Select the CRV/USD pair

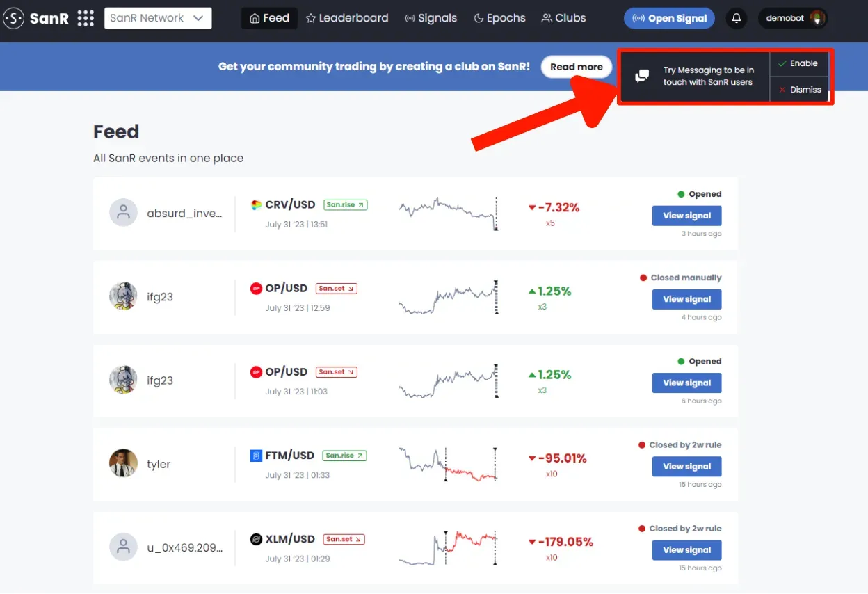290,204
